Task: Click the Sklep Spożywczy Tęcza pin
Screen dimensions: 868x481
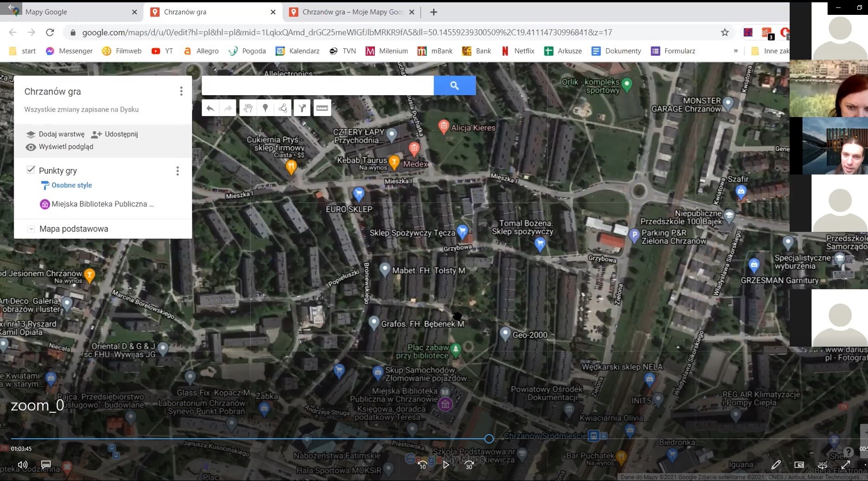Action: click(x=462, y=231)
